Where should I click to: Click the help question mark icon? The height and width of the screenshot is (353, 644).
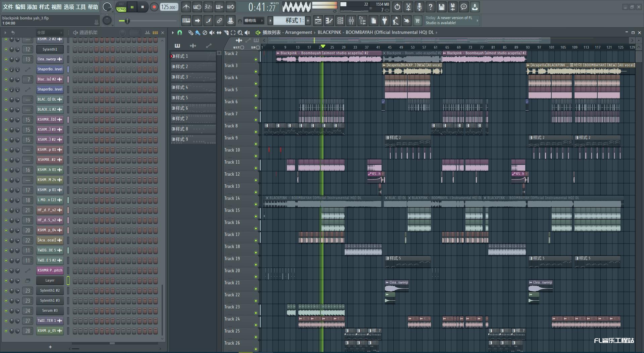(431, 7)
